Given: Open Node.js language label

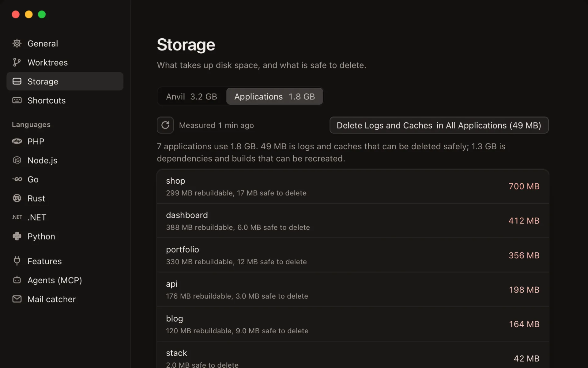Looking at the screenshot, I should coord(42,160).
